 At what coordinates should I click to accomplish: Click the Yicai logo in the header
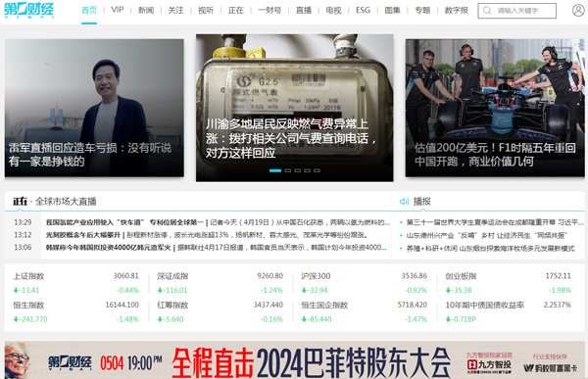28,10
